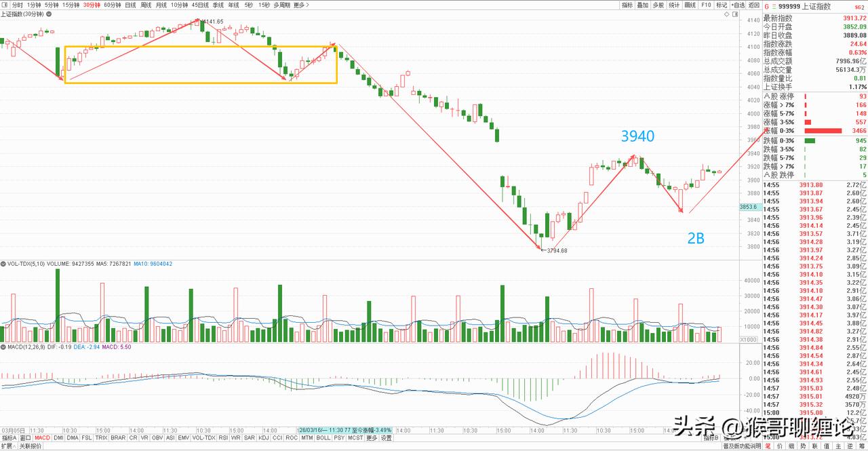868x451 pixels.
Task: Click the SG2 badge in the quote header
Action: pos(861,7)
